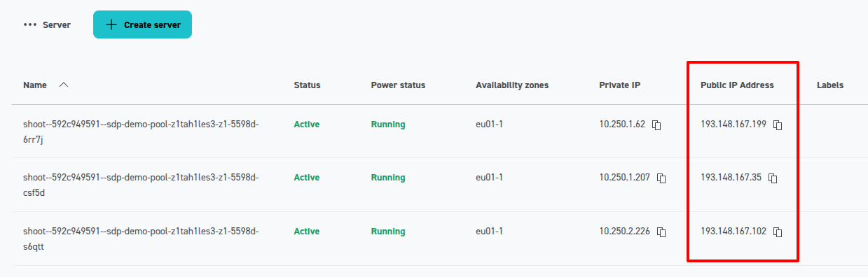Image resolution: width=868 pixels, height=277 pixels.
Task: Click the Labels column header
Action: coord(830,85)
